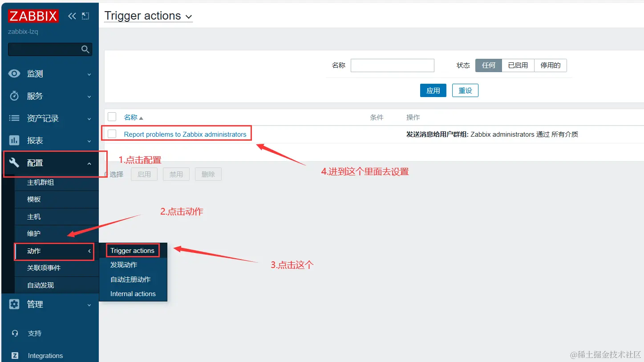Screen dimensions: 644x362
Task: Click the headset icon for 支持
Action: point(15,333)
